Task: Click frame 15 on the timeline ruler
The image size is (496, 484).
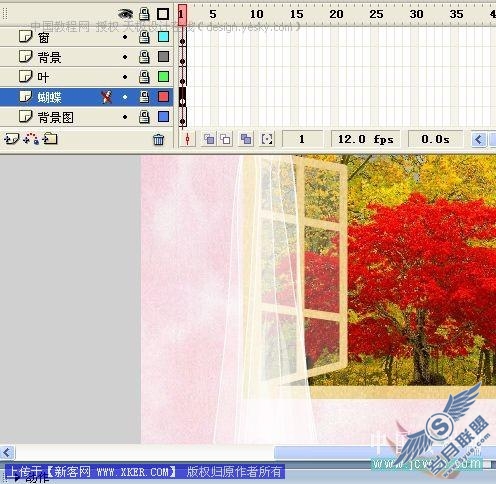Action: 296,14
